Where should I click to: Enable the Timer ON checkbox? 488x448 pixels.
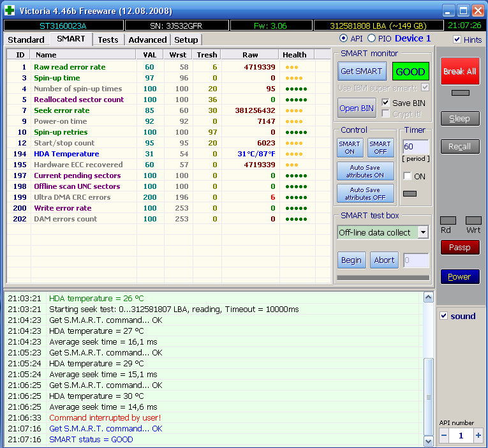408,176
